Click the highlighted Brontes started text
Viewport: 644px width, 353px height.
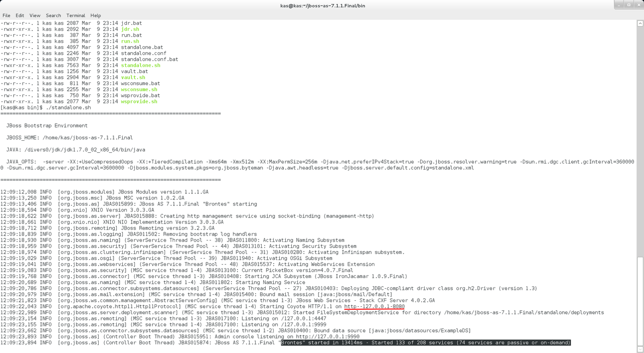coord(425,343)
